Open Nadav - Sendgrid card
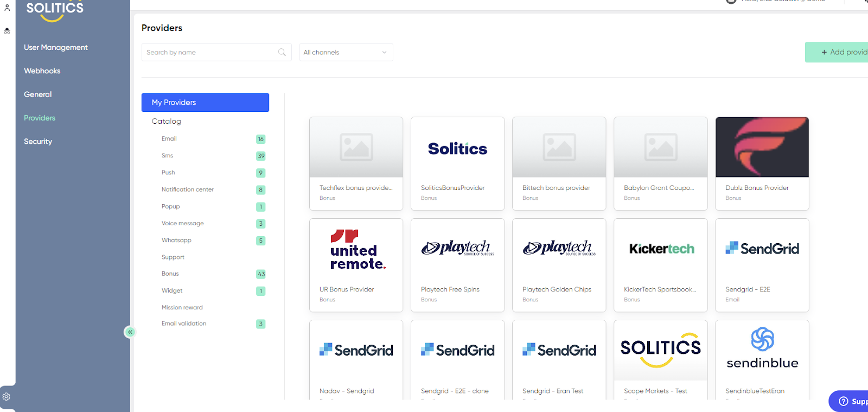This screenshot has height=412, width=868. (x=356, y=360)
